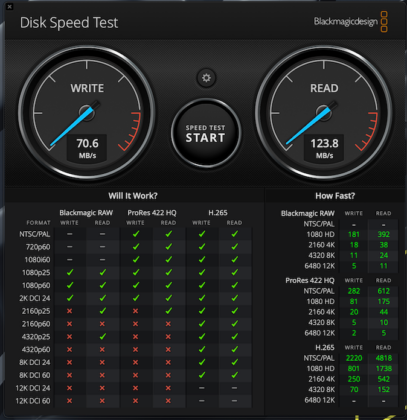Click 8K DCI 60 H.265 read checkmark
This screenshot has width=407, height=420.
(x=235, y=375)
